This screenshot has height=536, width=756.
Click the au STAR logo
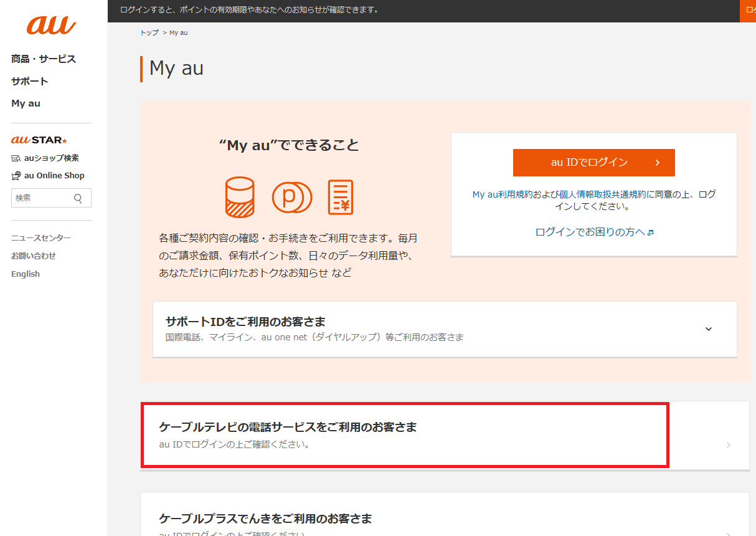39,140
